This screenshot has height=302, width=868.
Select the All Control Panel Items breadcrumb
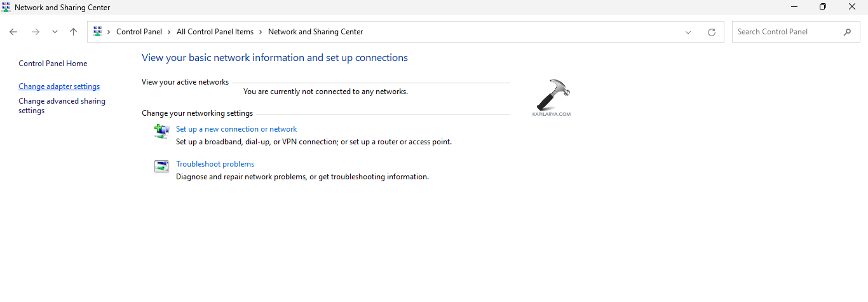(x=215, y=32)
